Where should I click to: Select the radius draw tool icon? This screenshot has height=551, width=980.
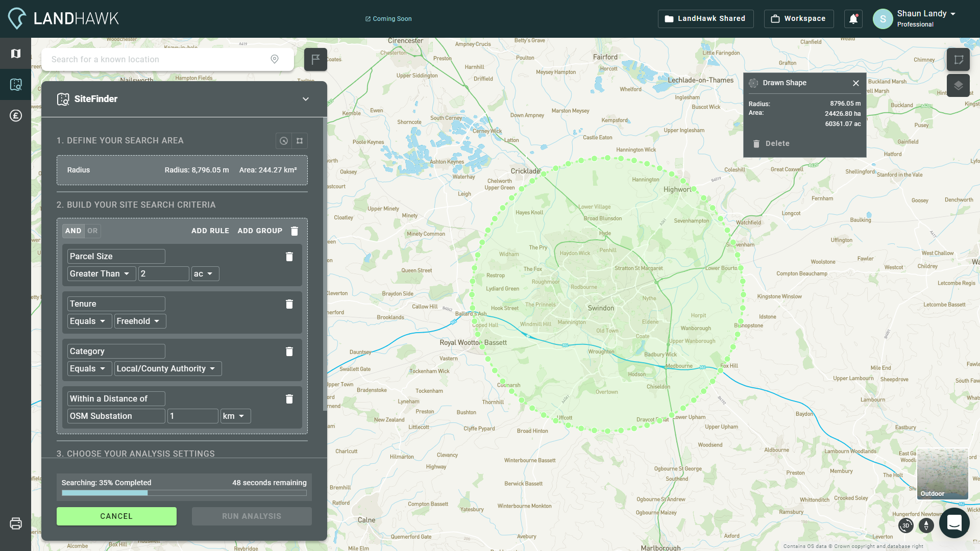tap(284, 141)
